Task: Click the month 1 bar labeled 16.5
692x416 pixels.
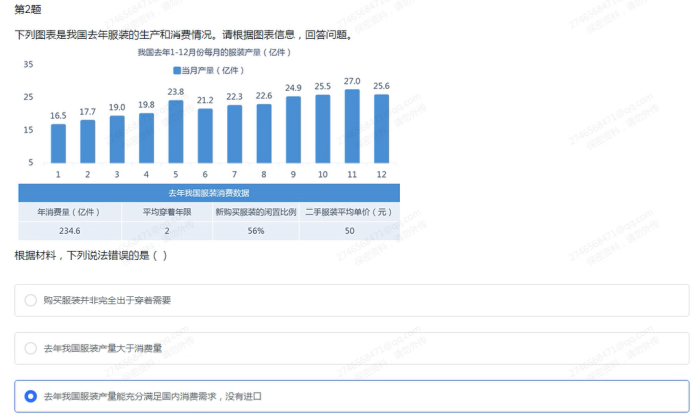Action: (59, 143)
